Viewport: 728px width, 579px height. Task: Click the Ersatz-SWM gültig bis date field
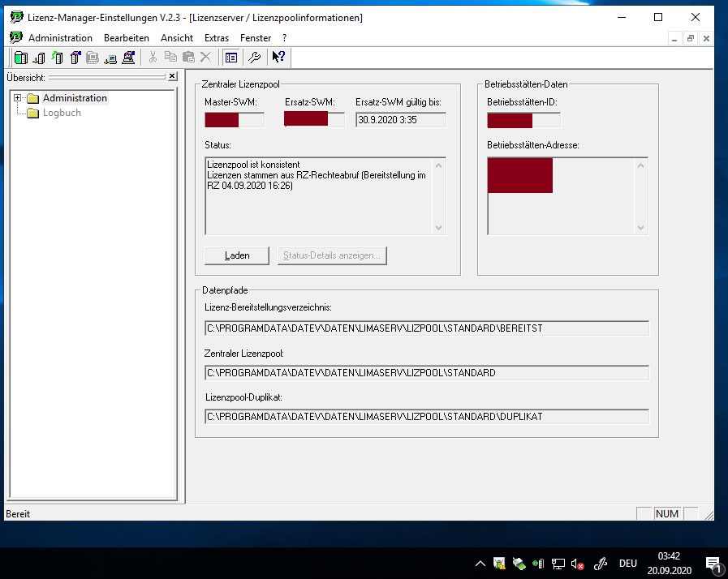point(400,120)
